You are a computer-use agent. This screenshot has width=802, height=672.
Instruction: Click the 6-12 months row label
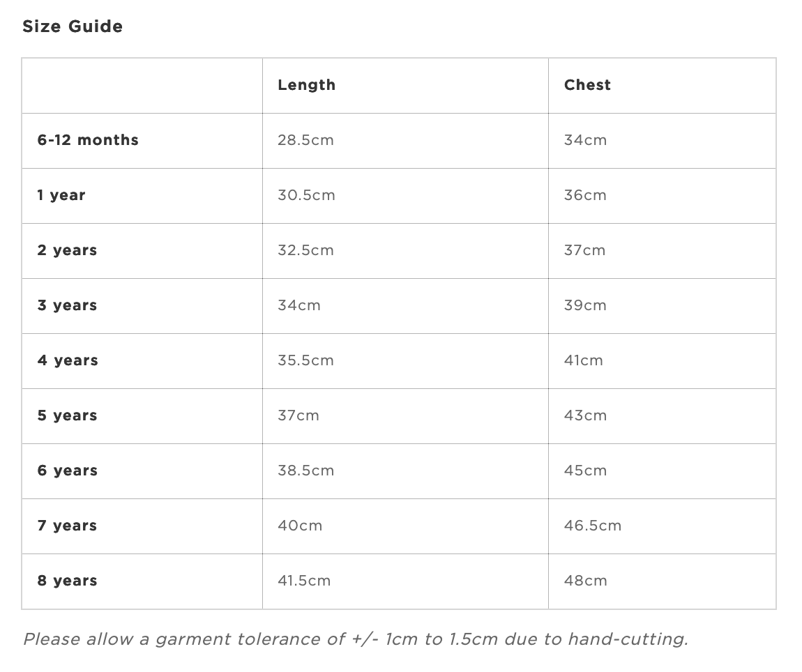(x=88, y=140)
